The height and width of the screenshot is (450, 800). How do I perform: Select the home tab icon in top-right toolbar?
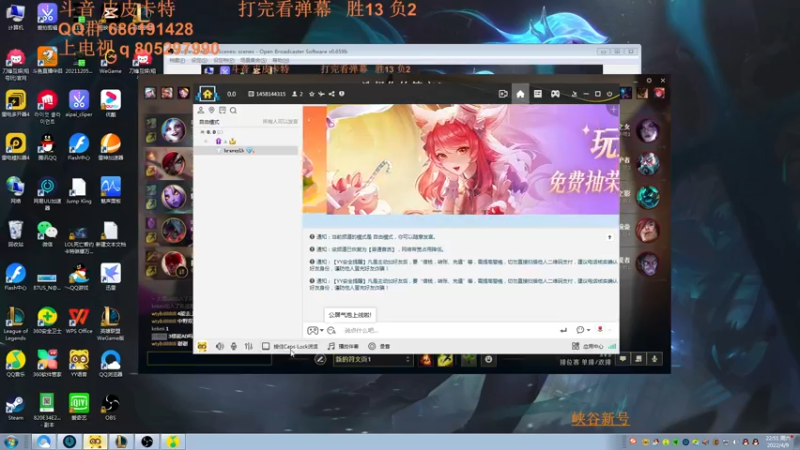coord(520,94)
